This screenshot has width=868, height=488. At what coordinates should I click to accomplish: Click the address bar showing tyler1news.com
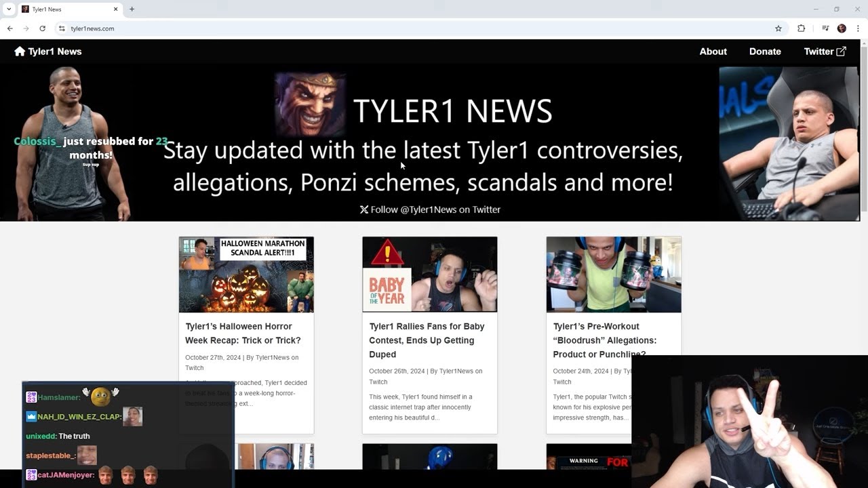pos(420,28)
